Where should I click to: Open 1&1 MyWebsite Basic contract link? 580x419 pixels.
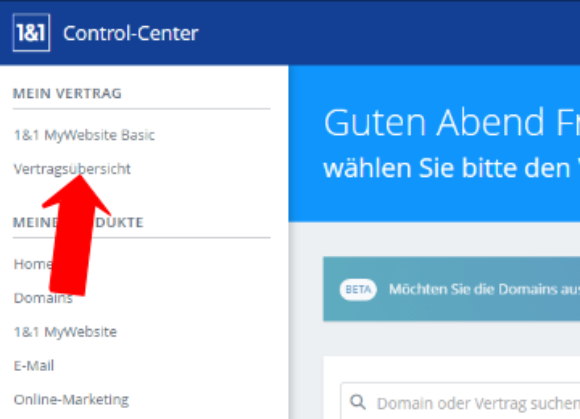[x=84, y=135]
